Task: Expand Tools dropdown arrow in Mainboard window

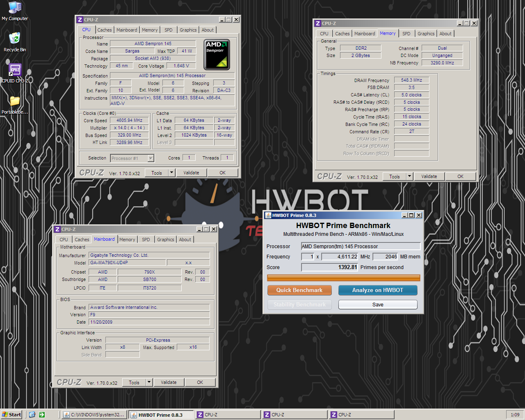Action: tap(149, 382)
